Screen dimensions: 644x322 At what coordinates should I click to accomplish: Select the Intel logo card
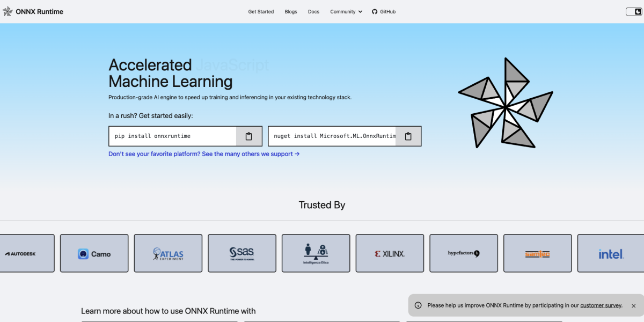click(611, 253)
